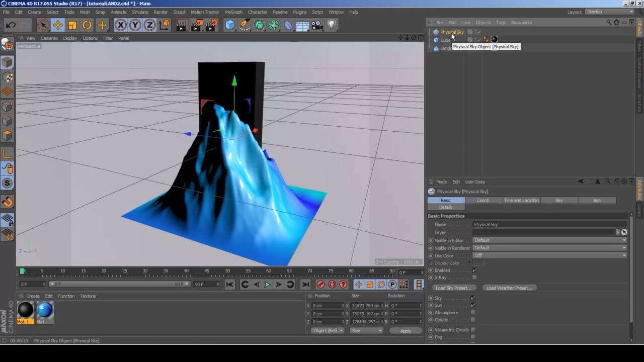Click the Undo arrow icon
This screenshot has width=644, height=362.
[x=11, y=25]
